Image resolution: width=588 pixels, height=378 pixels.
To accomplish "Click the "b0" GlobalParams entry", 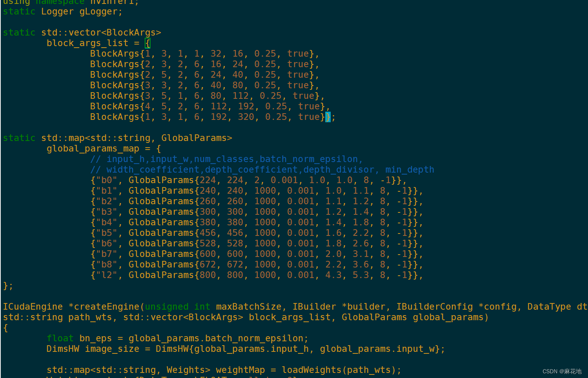I will [248, 180].
